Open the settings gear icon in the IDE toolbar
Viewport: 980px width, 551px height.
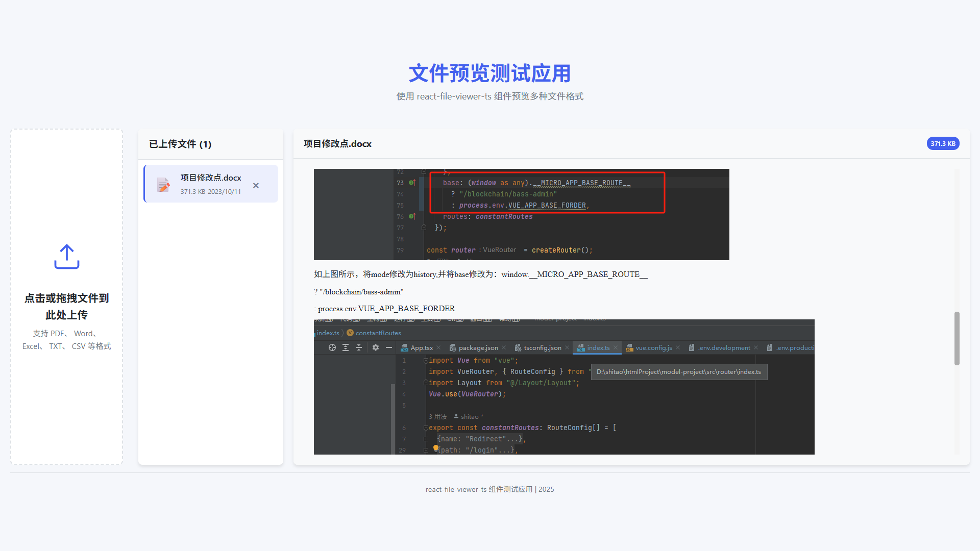click(376, 347)
